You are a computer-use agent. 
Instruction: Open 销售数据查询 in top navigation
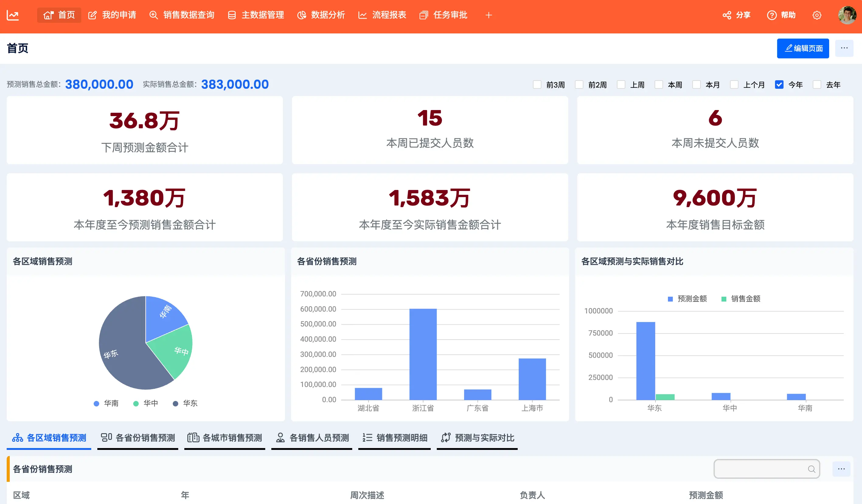pos(182,16)
